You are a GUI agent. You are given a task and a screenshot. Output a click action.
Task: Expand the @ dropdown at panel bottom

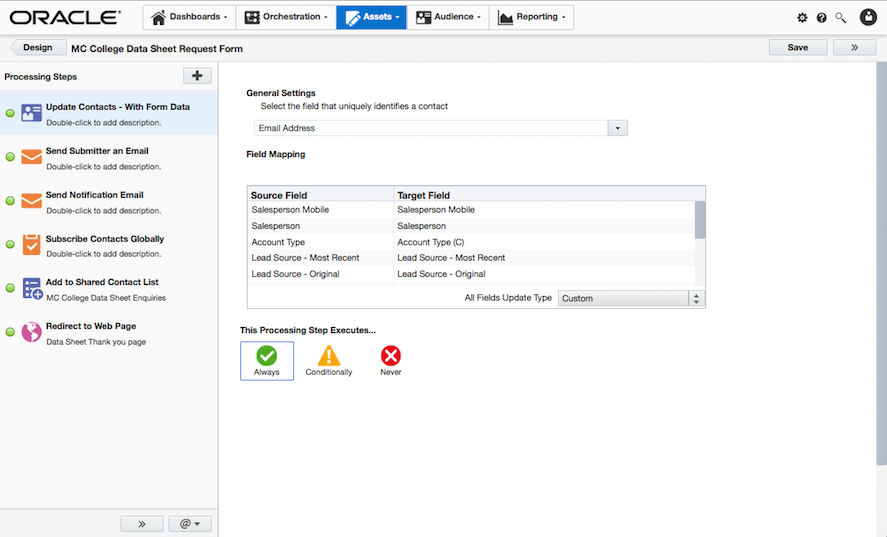(x=189, y=524)
